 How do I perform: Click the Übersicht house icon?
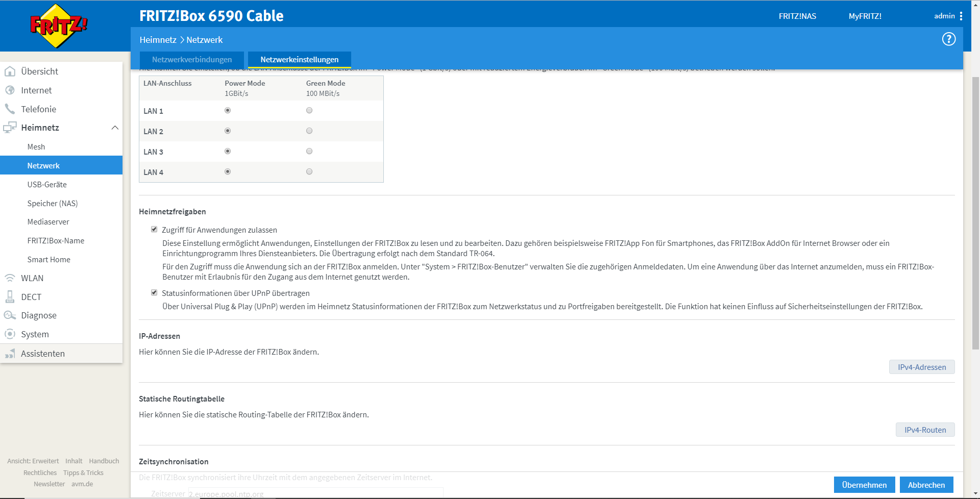point(10,71)
